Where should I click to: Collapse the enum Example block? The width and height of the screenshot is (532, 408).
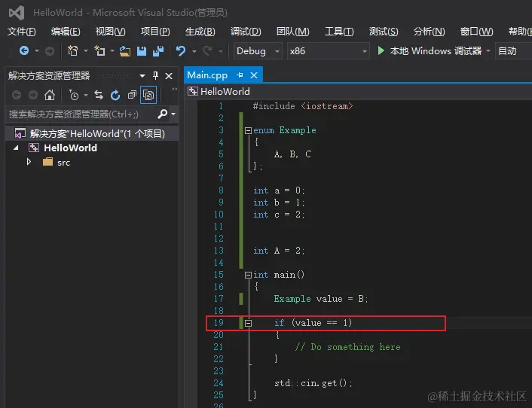pyautogui.click(x=248, y=130)
